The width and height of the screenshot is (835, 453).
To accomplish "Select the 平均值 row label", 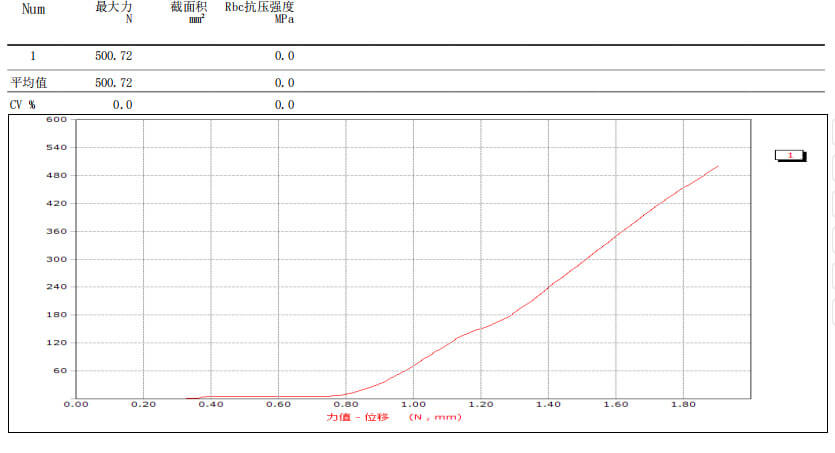I will click(29, 83).
